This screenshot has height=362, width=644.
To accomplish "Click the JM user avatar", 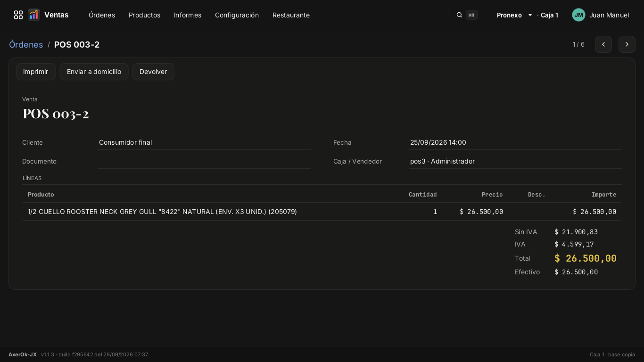I will pos(578,15).
